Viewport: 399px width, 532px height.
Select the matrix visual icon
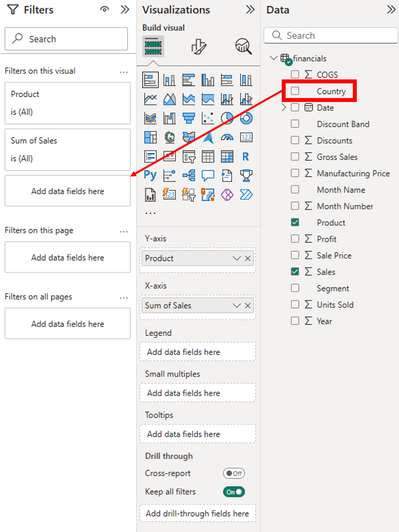coord(227,156)
